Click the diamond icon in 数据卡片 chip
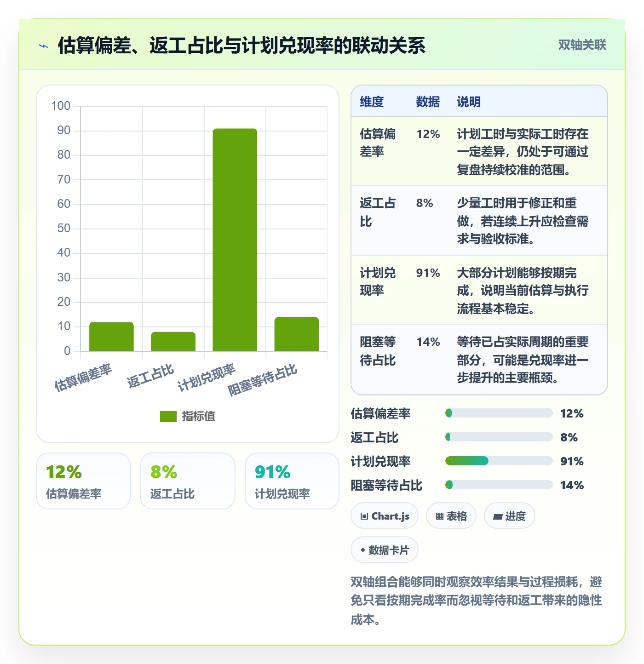Image resolution: width=644 pixels, height=664 pixels. [x=363, y=550]
